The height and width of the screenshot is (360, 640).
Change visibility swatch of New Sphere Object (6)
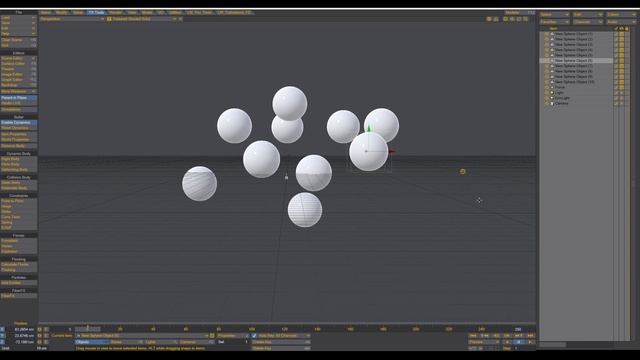[x=622, y=60]
